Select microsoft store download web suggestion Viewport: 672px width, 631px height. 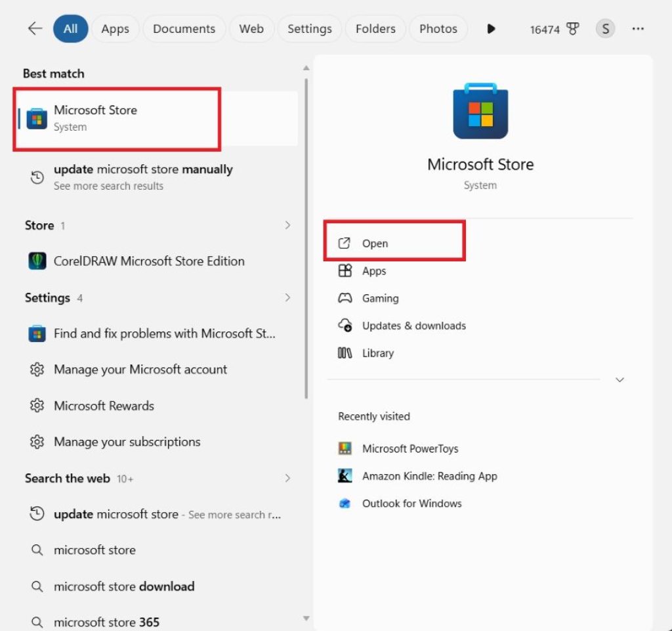tap(156, 586)
